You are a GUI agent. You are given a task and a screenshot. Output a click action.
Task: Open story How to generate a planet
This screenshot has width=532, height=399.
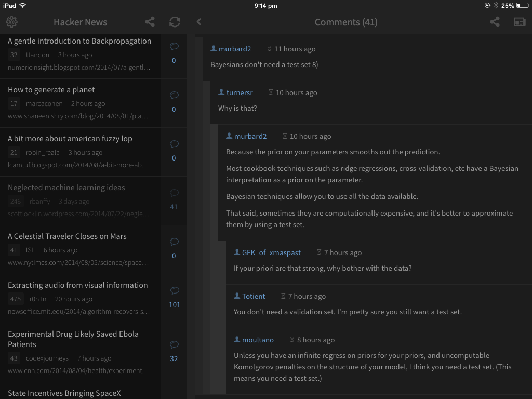tap(51, 90)
